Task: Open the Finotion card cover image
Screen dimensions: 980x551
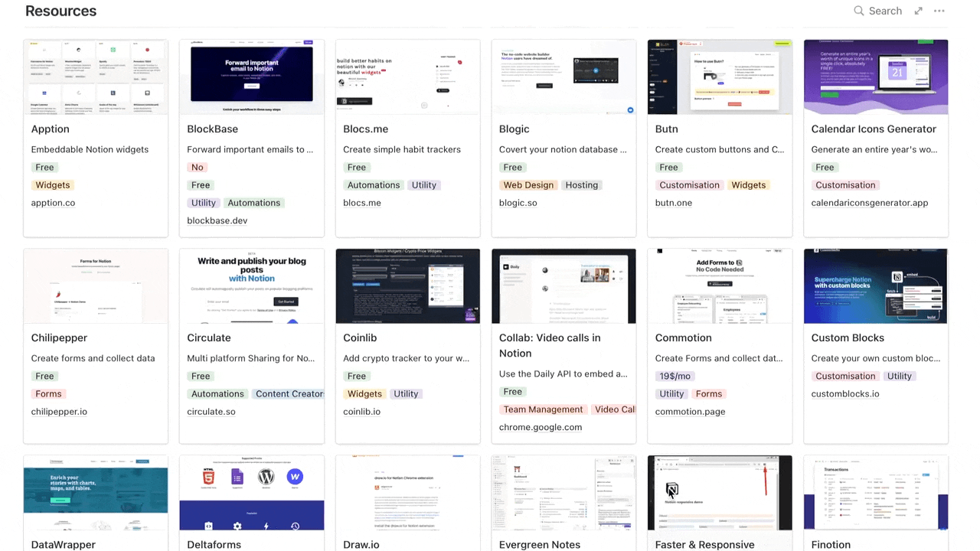Action: pos(876,493)
